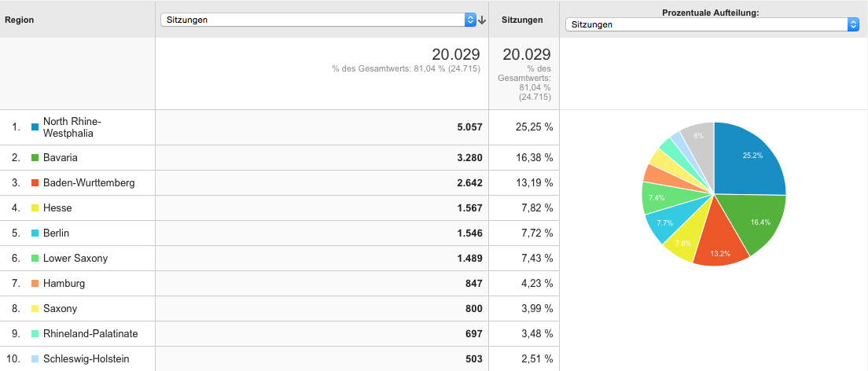Click the green Bavaria color swatch
Screen dimensions: 868x371
tap(35, 158)
